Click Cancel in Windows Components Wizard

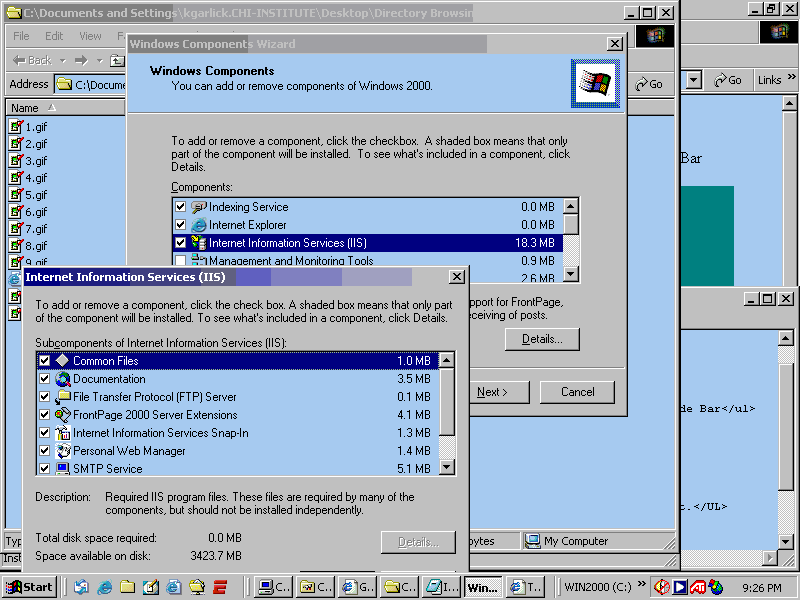(577, 392)
